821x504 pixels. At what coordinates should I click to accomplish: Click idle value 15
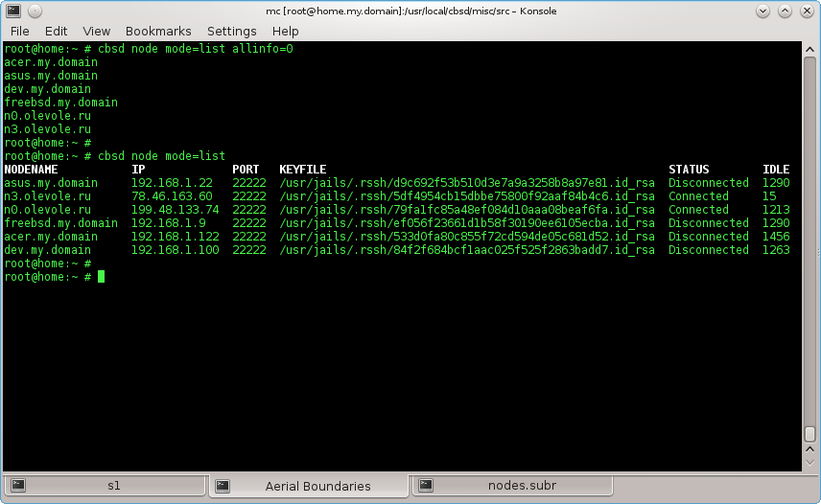pos(769,196)
